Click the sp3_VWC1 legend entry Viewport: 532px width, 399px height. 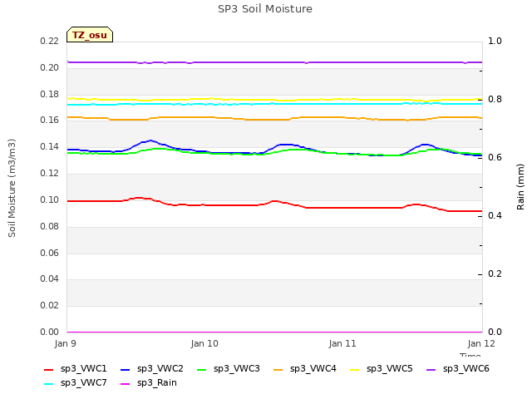pyautogui.click(x=76, y=369)
